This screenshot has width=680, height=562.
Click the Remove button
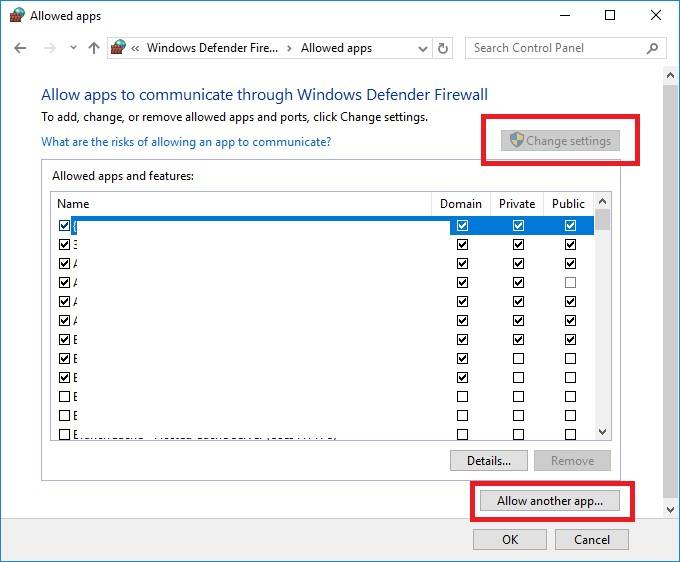pyautogui.click(x=572, y=461)
